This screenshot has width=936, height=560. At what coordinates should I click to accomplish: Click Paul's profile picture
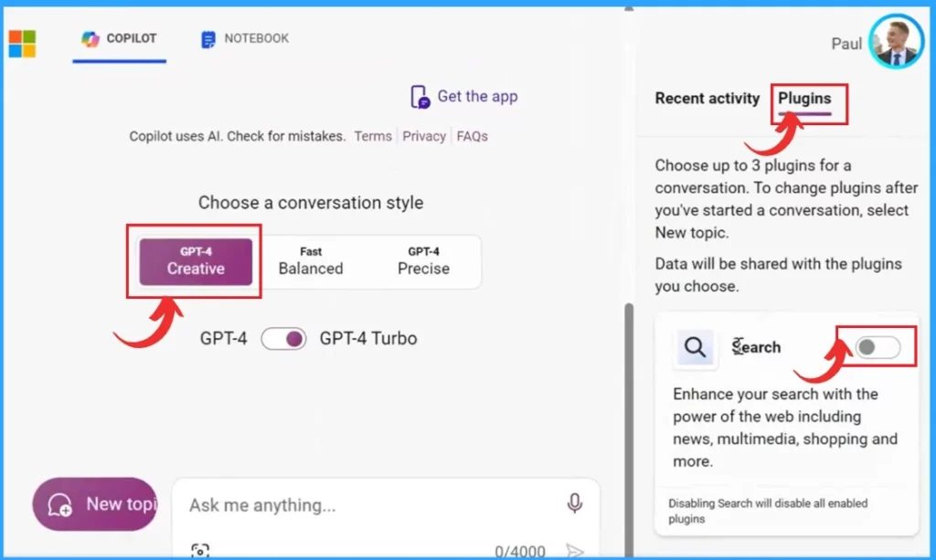tap(896, 42)
